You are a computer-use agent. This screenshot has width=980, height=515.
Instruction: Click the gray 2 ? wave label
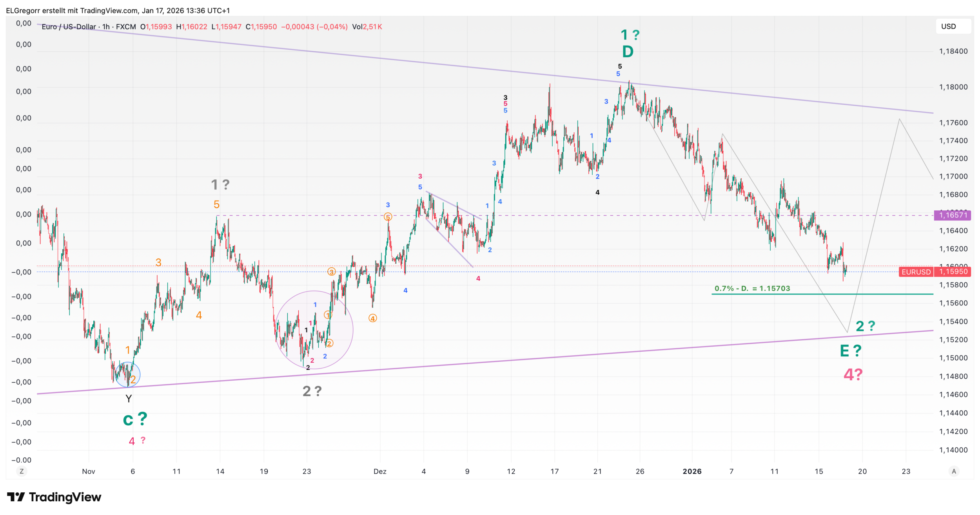tap(312, 391)
